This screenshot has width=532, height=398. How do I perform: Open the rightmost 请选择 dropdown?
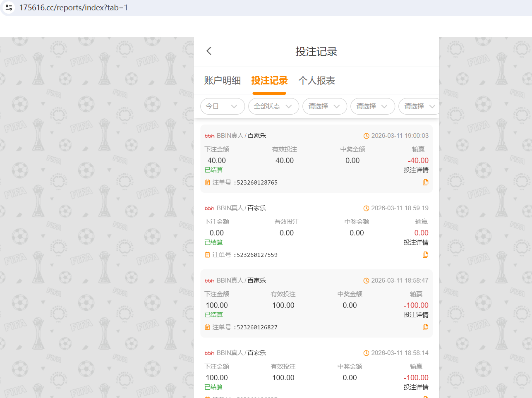click(x=419, y=106)
